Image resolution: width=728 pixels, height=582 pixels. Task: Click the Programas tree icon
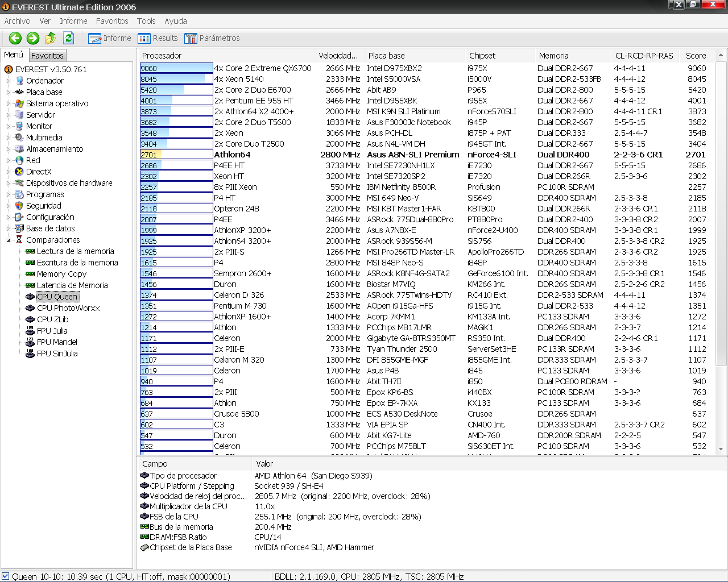(x=19, y=194)
